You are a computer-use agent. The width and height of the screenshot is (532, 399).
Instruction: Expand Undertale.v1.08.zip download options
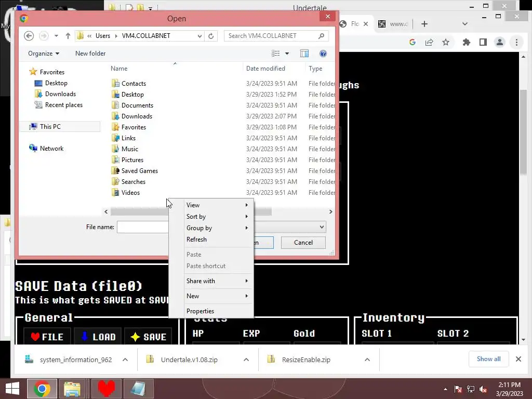tap(246, 360)
